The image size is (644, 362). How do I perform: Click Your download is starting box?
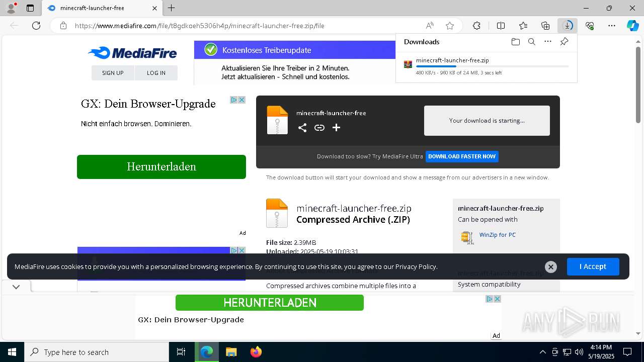point(487,121)
